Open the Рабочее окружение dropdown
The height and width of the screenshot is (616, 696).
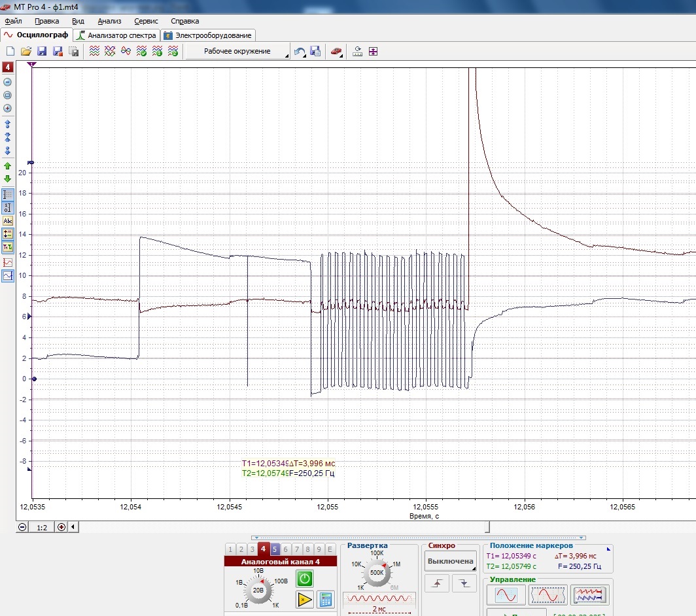pyautogui.click(x=237, y=51)
